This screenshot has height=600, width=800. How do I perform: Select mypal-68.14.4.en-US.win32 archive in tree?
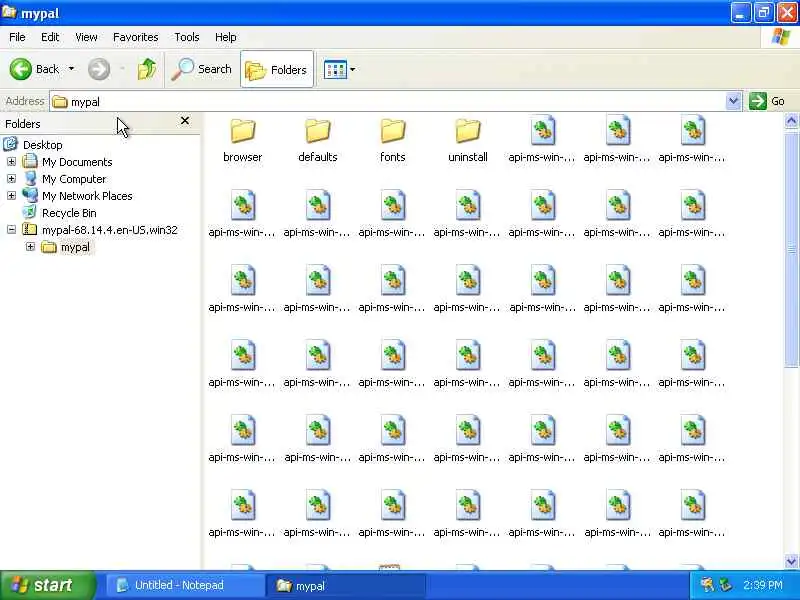click(110, 230)
